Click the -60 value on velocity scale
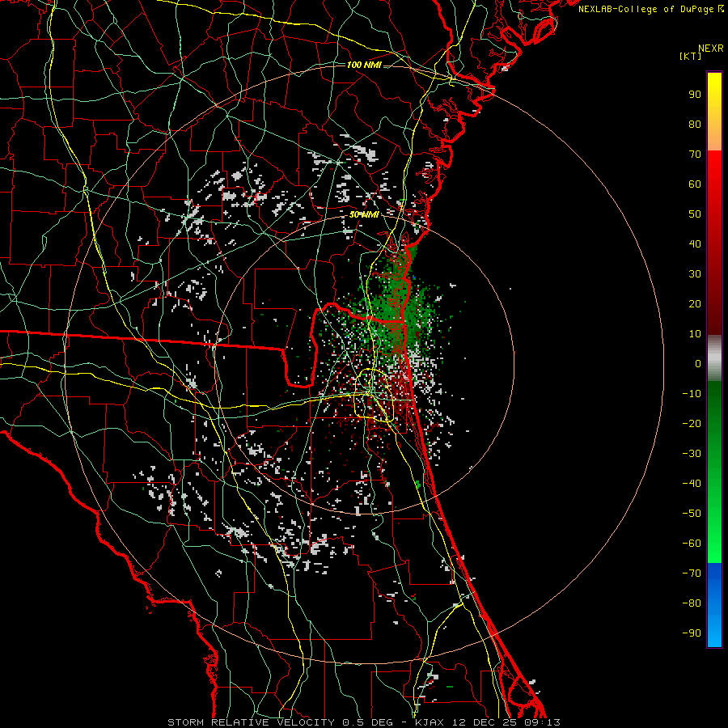Image resolution: width=728 pixels, height=728 pixels. coord(692,544)
